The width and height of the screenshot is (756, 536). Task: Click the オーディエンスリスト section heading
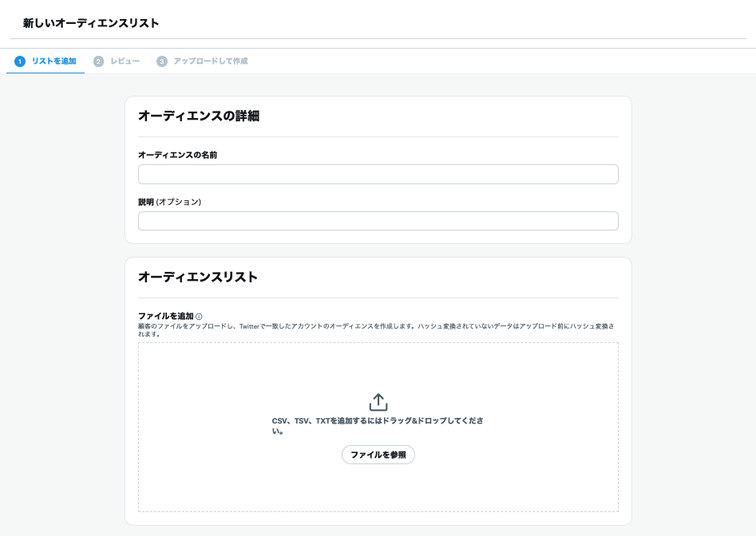[197, 278]
